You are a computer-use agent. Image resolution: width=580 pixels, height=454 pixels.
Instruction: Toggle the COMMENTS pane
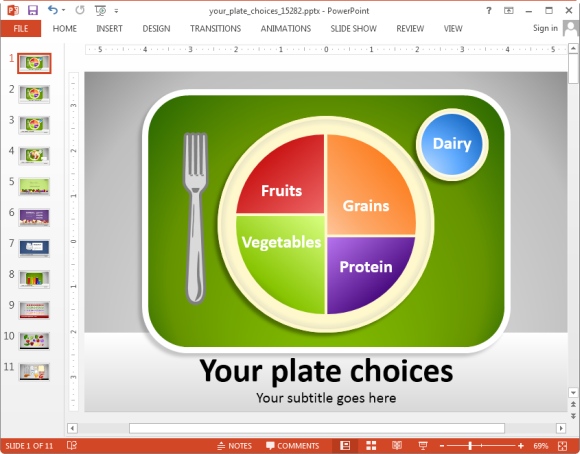tap(292, 446)
